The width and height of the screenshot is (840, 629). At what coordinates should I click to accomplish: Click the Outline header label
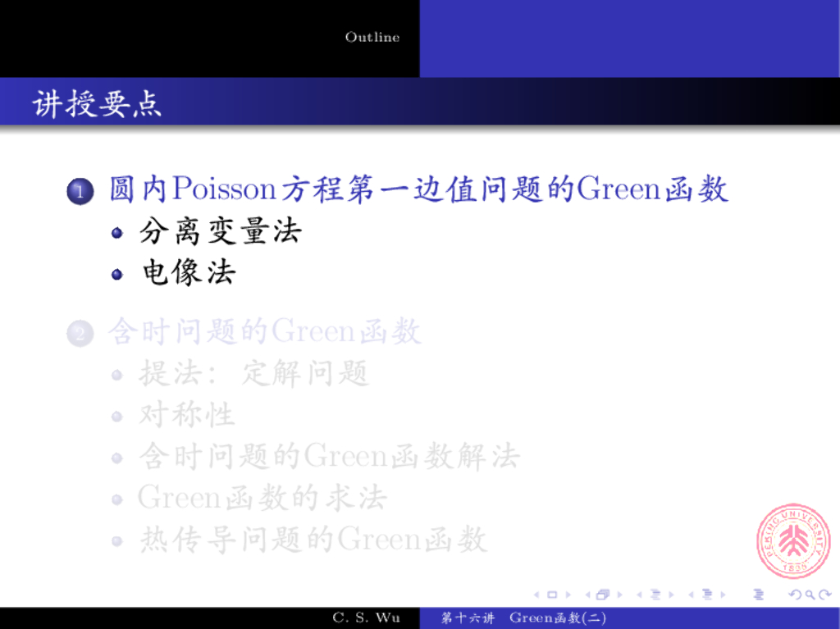click(x=372, y=37)
